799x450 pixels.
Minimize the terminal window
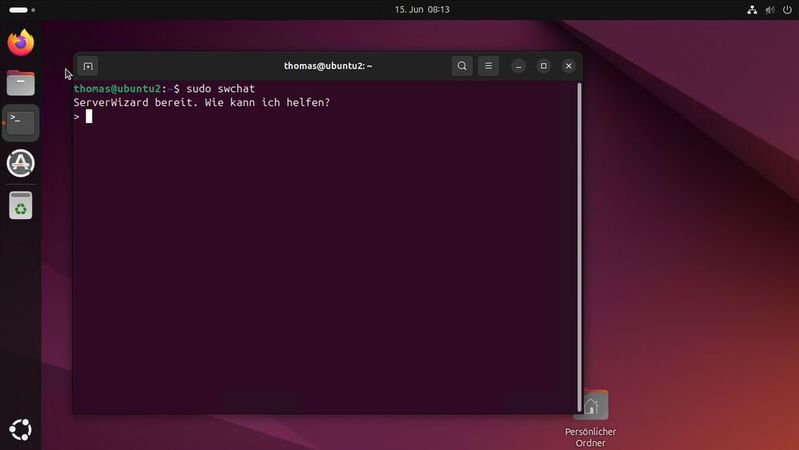click(518, 66)
